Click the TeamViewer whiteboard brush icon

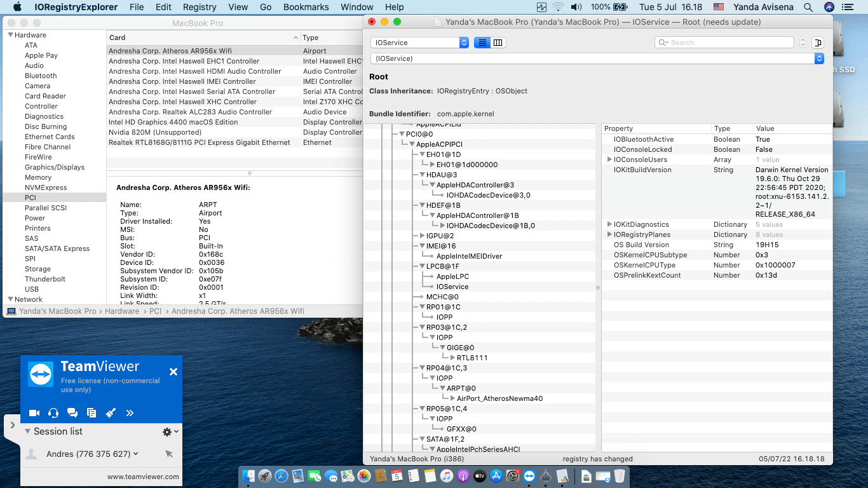tap(111, 413)
